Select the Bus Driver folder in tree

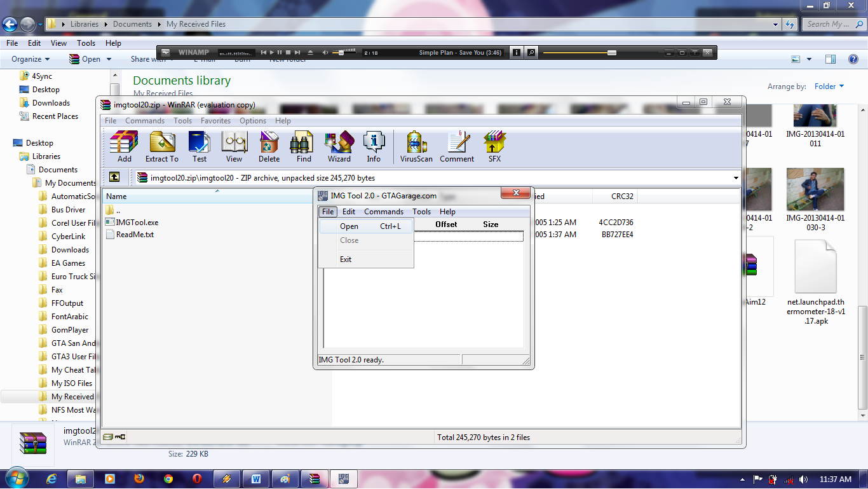(62, 210)
